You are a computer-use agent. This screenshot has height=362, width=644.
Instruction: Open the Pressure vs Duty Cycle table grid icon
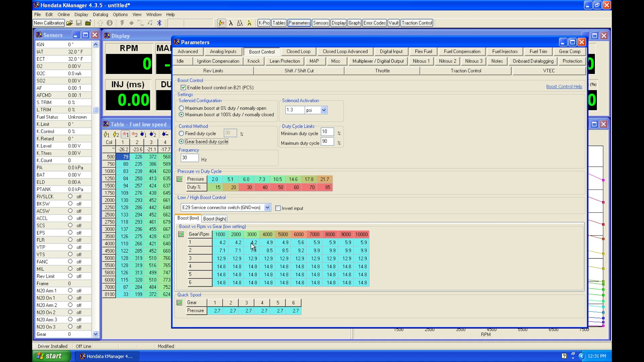click(180, 179)
